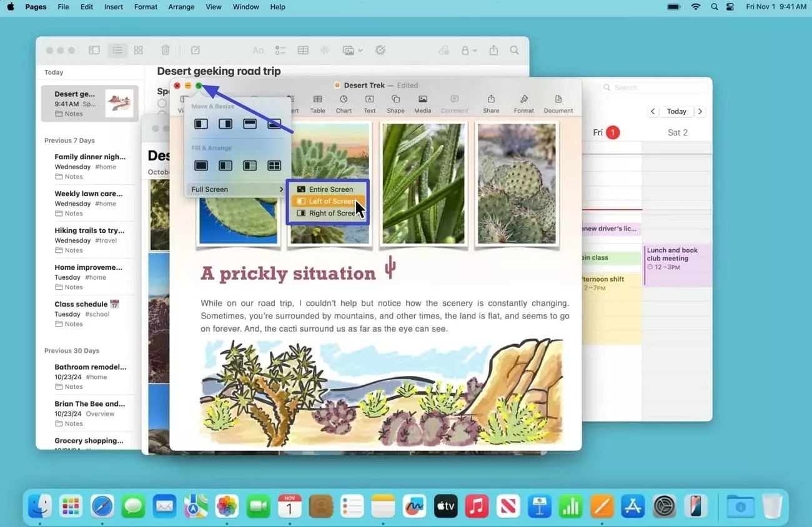Open Class schedule note

[x=90, y=314]
